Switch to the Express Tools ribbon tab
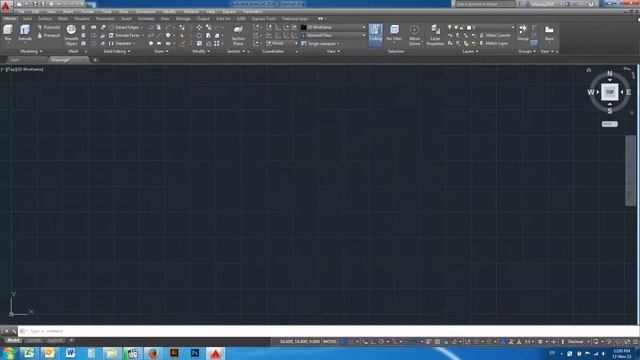This screenshot has height=360, width=640. [x=264, y=19]
